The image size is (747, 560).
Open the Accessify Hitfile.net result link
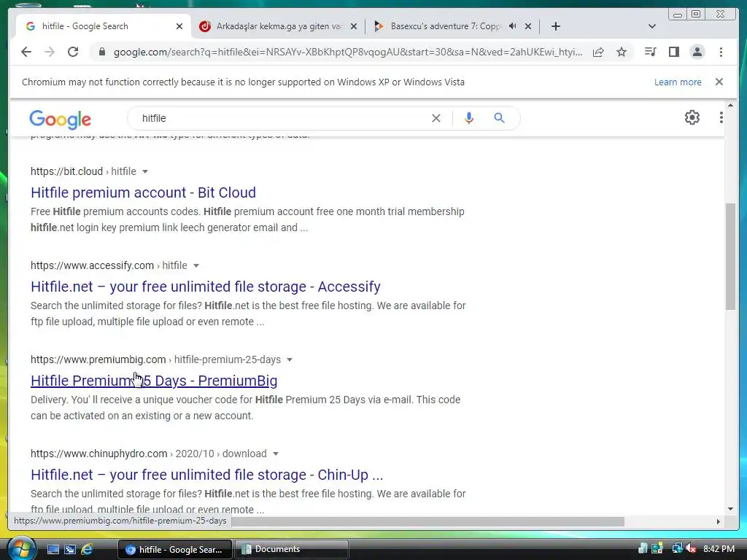tap(205, 287)
